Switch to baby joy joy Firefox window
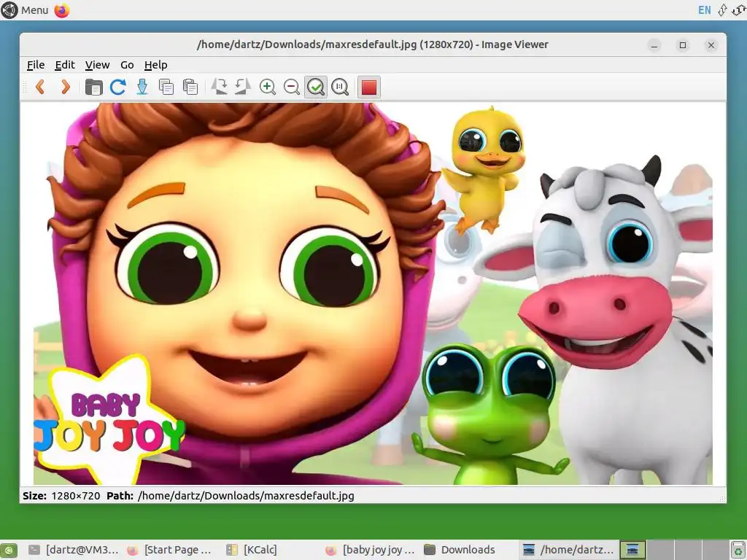Viewport: 747px width, 560px height. [371, 550]
